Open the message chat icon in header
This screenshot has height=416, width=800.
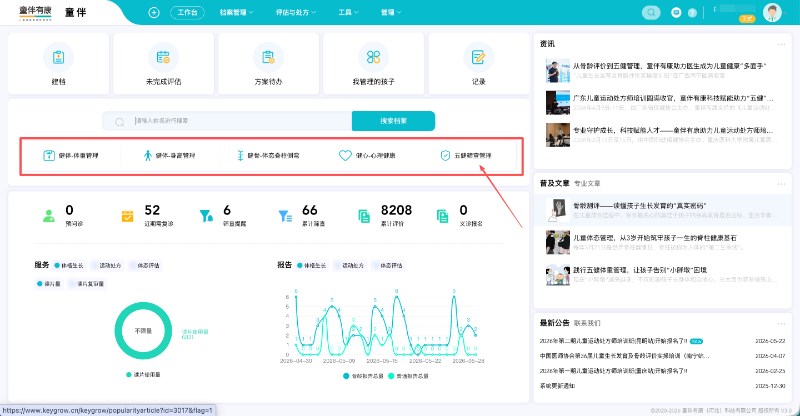click(676, 13)
